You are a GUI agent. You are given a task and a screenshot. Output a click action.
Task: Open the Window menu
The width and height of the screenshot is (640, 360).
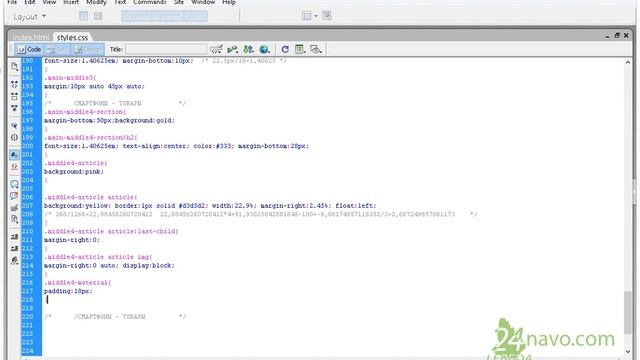point(203,2)
